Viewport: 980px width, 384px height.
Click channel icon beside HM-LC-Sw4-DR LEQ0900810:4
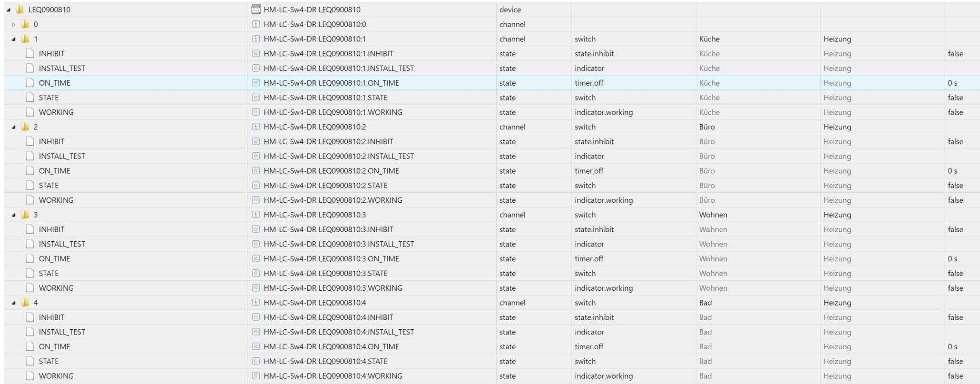coord(256,303)
